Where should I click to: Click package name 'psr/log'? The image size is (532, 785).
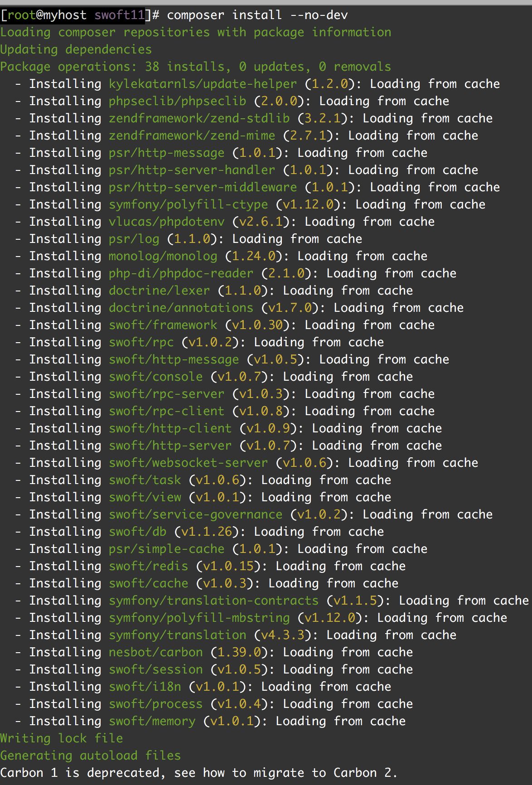[134, 239]
